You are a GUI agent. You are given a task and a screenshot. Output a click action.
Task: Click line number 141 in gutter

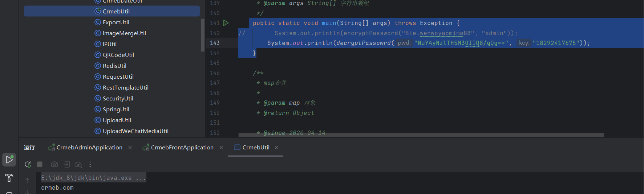(x=215, y=23)
